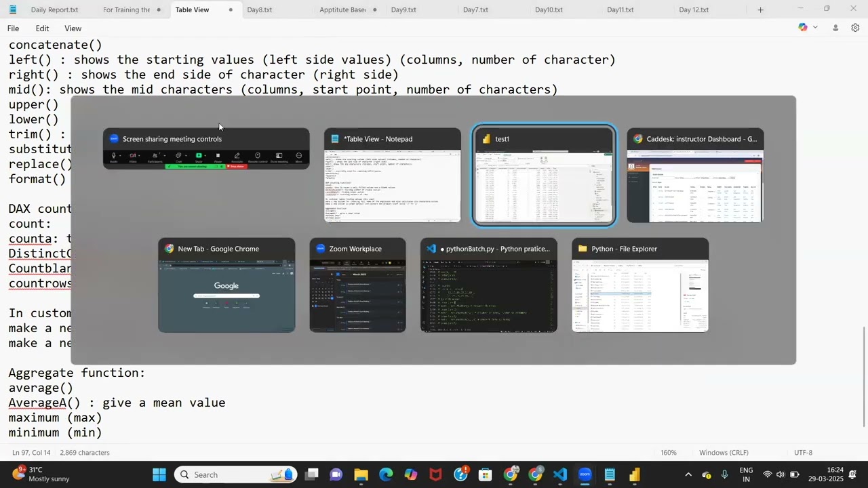Open the Get Help app on taskbar
Screen dimensions: 868x488
click(x=461, y=474)
